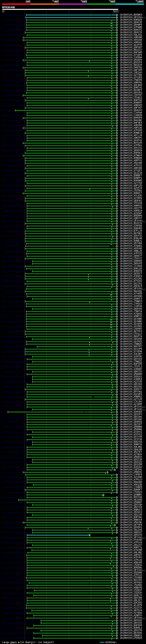Viewport: 146px width, 644px height.
Task: Click the green alignment bar for UniRef100_Q84UX3
Action: [x=66, y=110]
